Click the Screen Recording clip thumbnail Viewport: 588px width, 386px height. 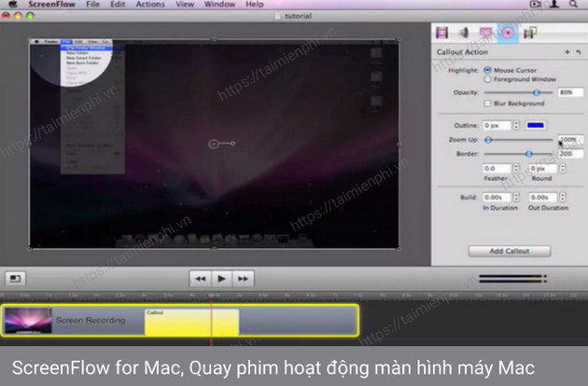(28, 321)
